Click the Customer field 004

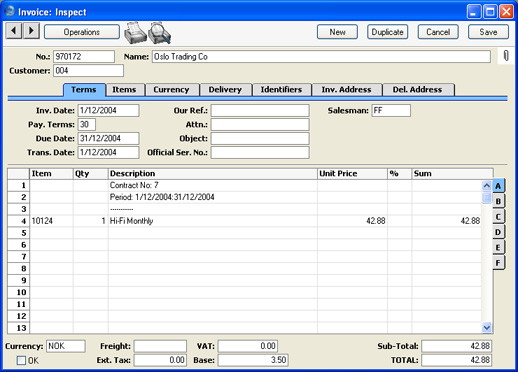[x=88, y=71]
